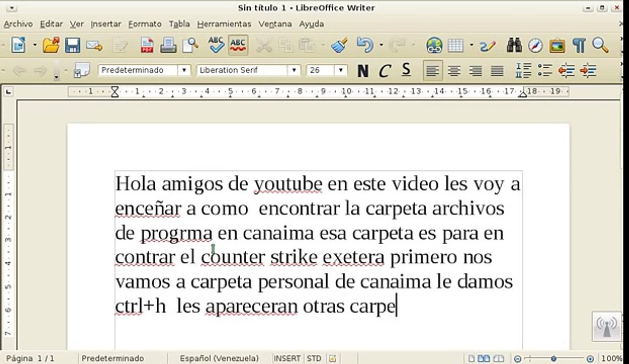Switch to book view layout icon
The height and width of the screenshot is (364, 629).
498,358
